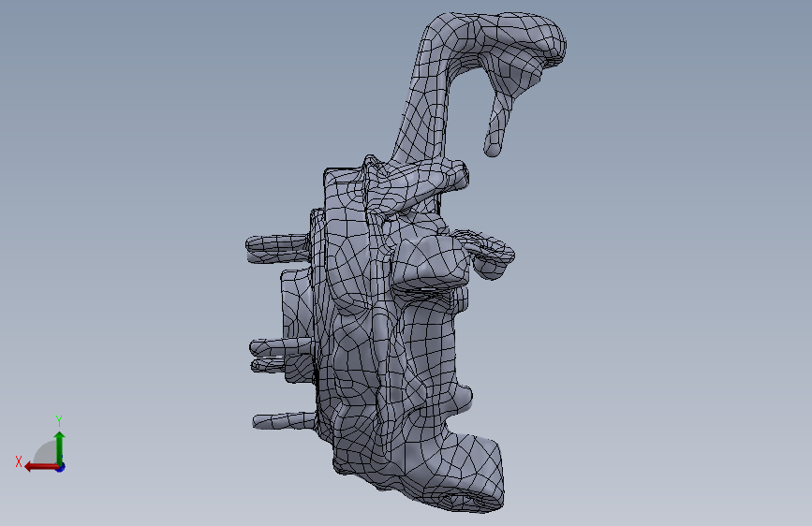Click the red X axis arrow on the triad

point(41,467)
